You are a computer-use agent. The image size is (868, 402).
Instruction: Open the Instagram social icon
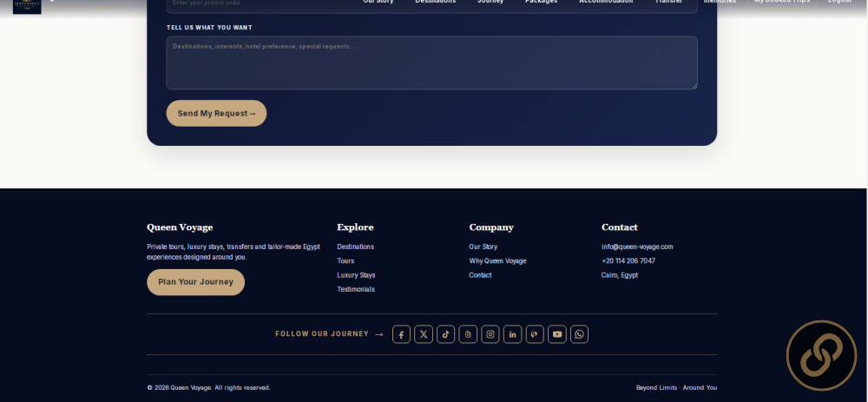pyautogui.click(x=490, y=334)
